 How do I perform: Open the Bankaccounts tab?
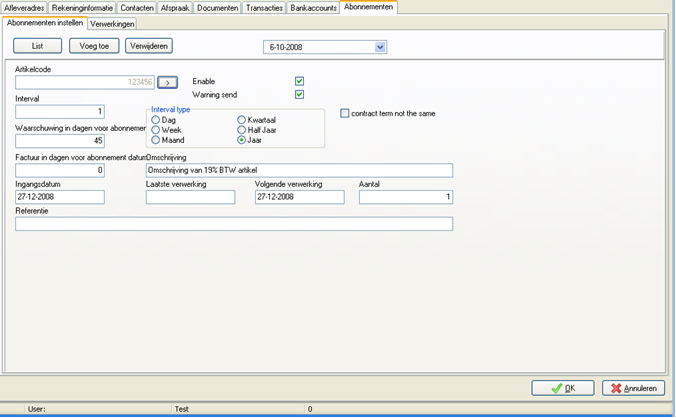[313, 8]
